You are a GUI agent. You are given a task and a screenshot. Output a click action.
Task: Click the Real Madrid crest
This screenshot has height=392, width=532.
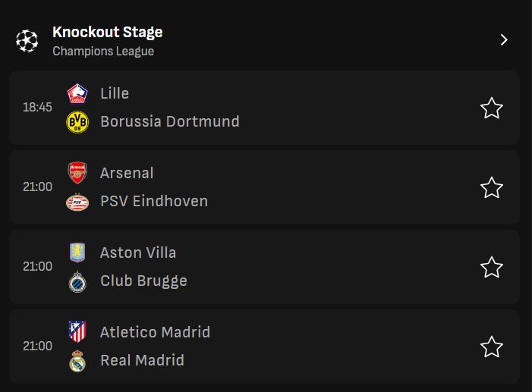point(77,361)
